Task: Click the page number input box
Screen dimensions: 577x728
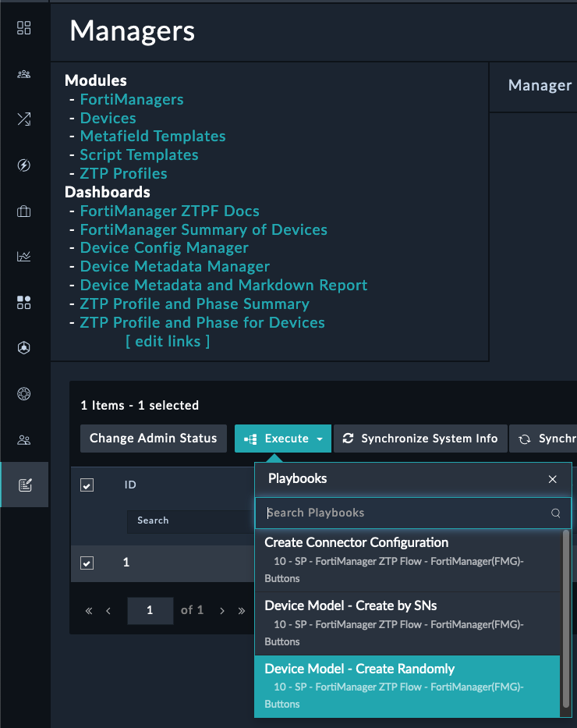Action: click(150, 610)
